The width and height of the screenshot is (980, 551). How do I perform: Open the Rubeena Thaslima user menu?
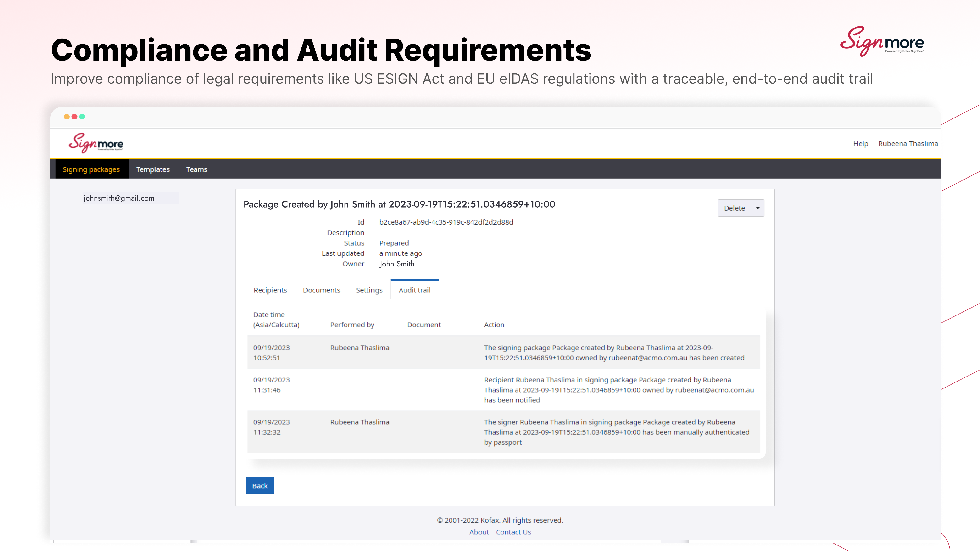click(908, 143)
